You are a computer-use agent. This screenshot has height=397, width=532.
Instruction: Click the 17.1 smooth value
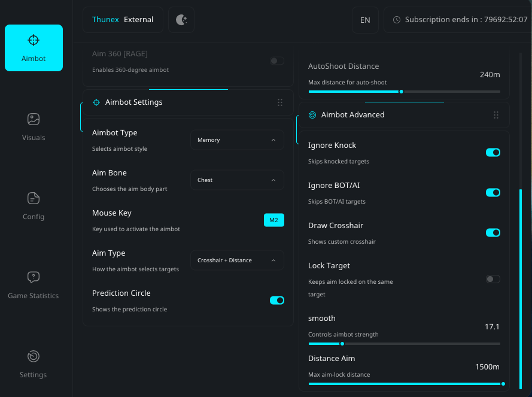492,327
